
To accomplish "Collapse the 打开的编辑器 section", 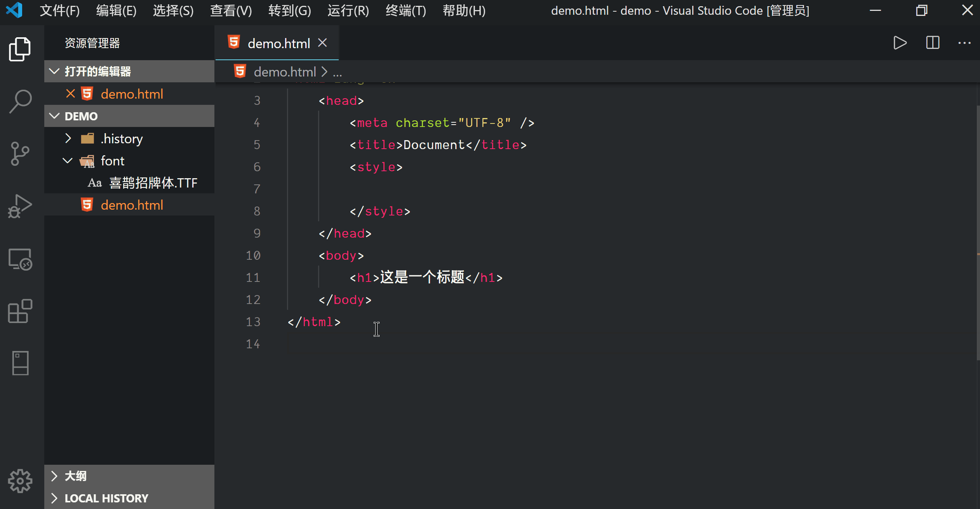I will 54,71.
